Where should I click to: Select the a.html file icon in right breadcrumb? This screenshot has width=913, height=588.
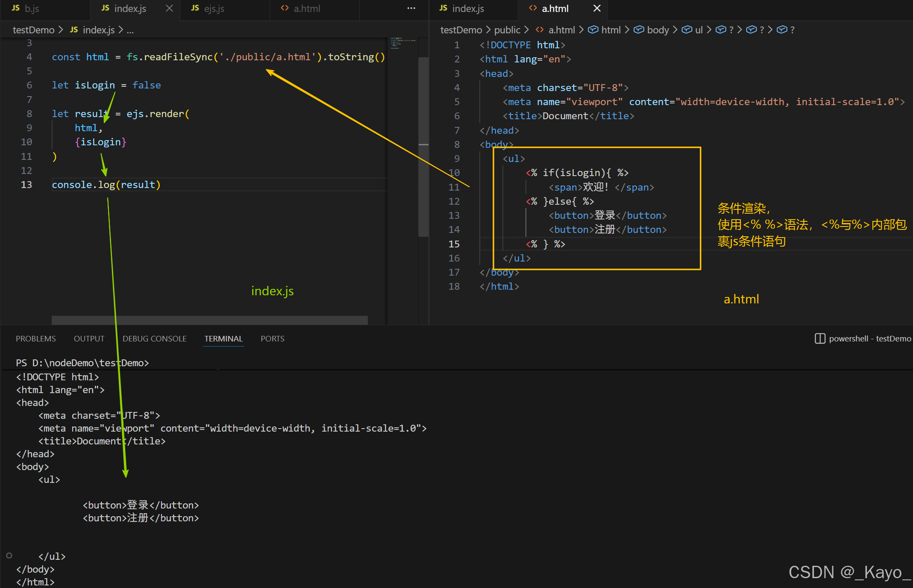point(540,29)
